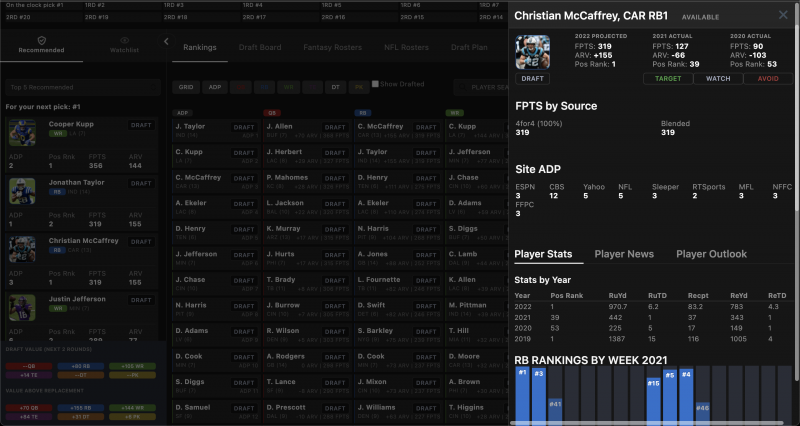Click Justin Jefferson's player photo

tap(22, 308)
